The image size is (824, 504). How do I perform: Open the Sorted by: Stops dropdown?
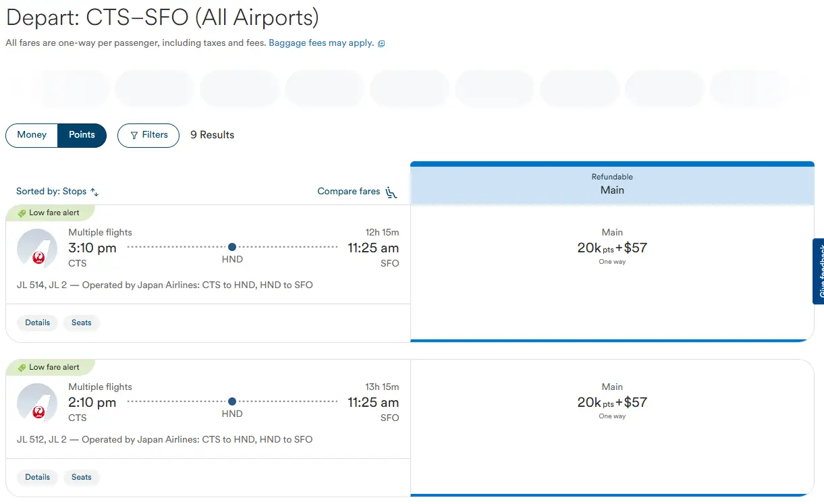pyautogui.click(x=57, y=192)
